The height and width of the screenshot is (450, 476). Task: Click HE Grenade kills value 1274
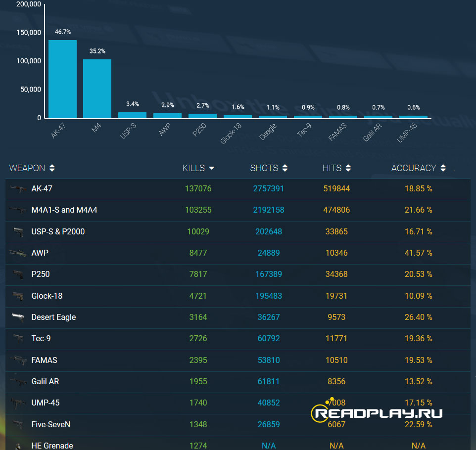tap(198, 446)
